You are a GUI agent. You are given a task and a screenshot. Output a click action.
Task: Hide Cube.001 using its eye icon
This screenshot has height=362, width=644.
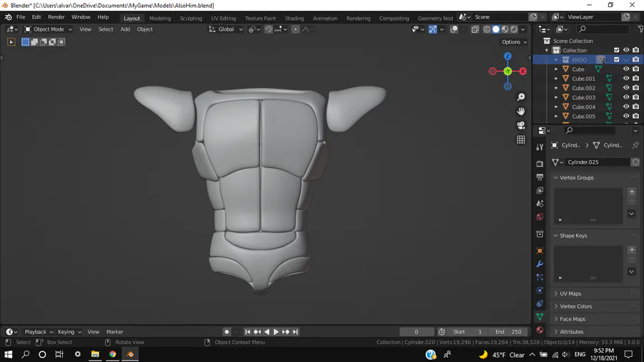tap(626, 79)
